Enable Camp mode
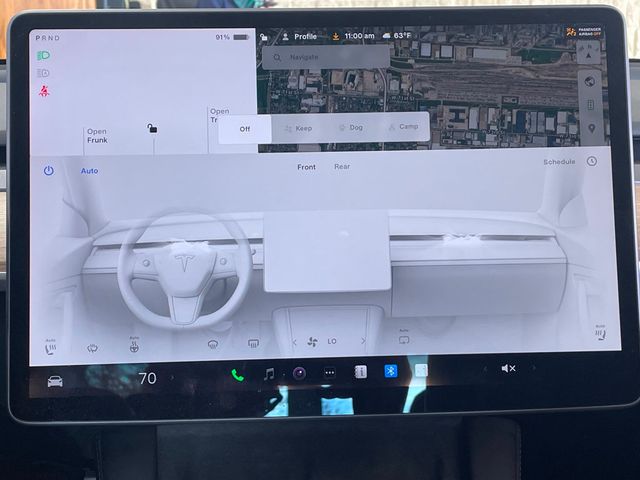The image size is (640, 480). tap(404, 127)
